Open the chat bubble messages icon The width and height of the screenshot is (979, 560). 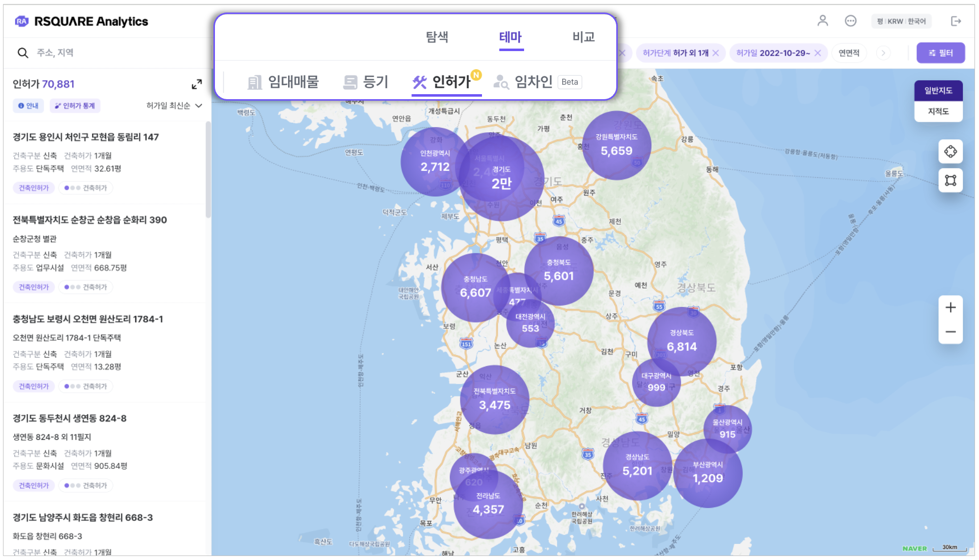[850, 21]
